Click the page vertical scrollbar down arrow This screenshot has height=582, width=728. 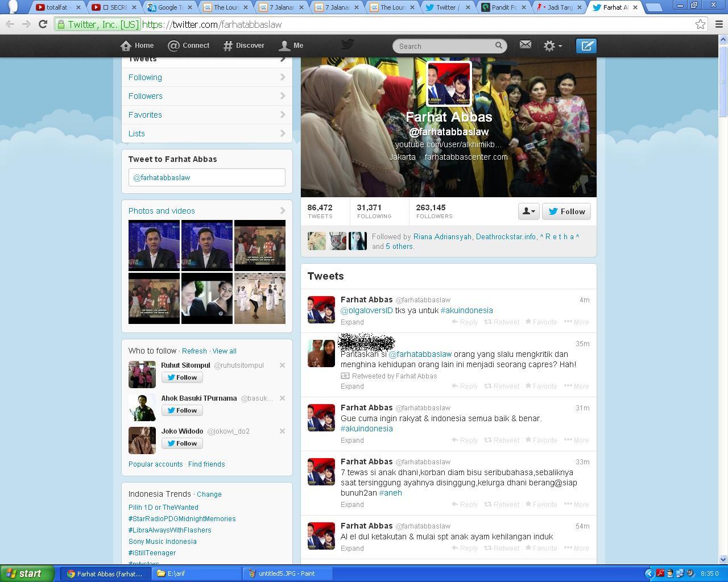pos(723,560)
